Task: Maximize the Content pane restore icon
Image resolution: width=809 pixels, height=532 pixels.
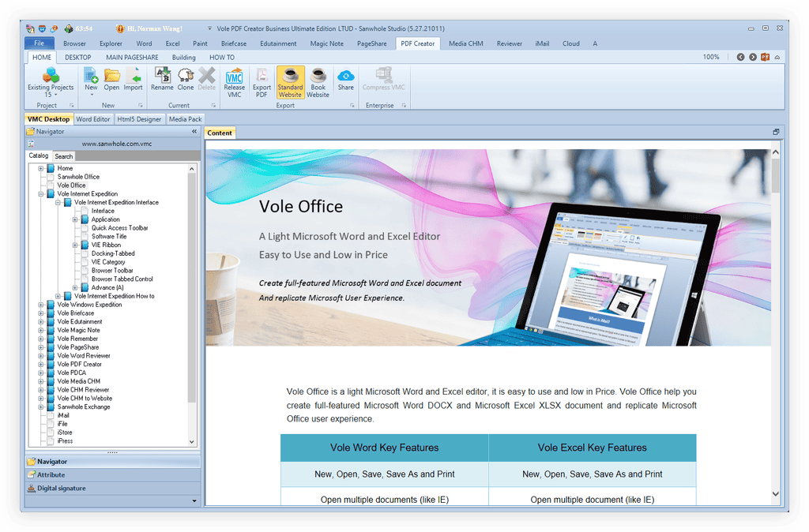Action: [776, 132]
